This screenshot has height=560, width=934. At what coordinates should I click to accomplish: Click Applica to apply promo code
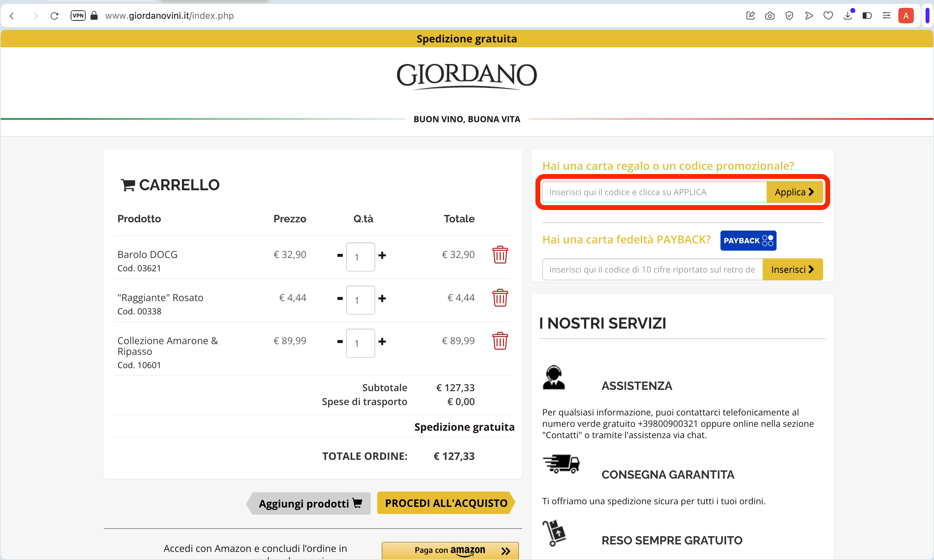[794, 192]
